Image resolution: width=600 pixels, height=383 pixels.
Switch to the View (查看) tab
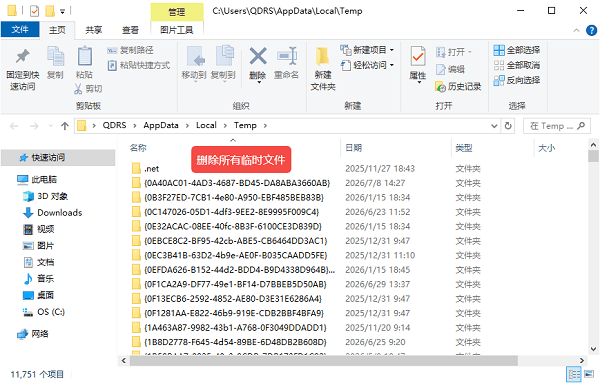click(130, 30)
